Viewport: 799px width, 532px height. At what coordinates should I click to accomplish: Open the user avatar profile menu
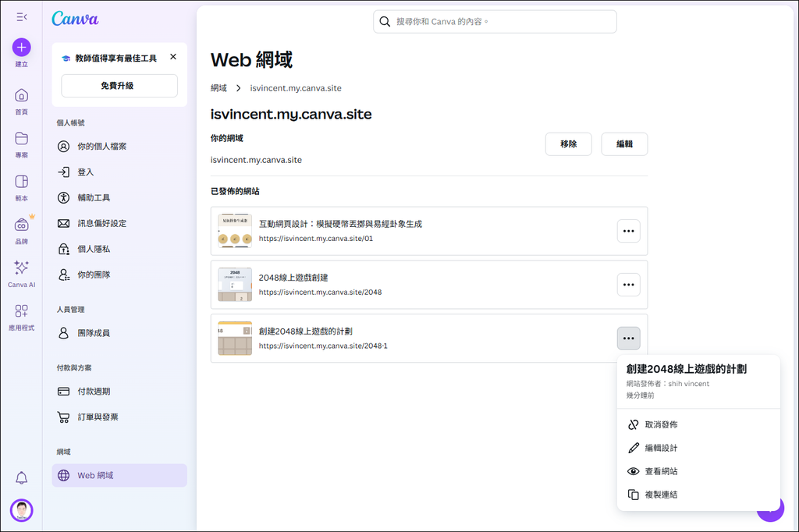[21, 510]
